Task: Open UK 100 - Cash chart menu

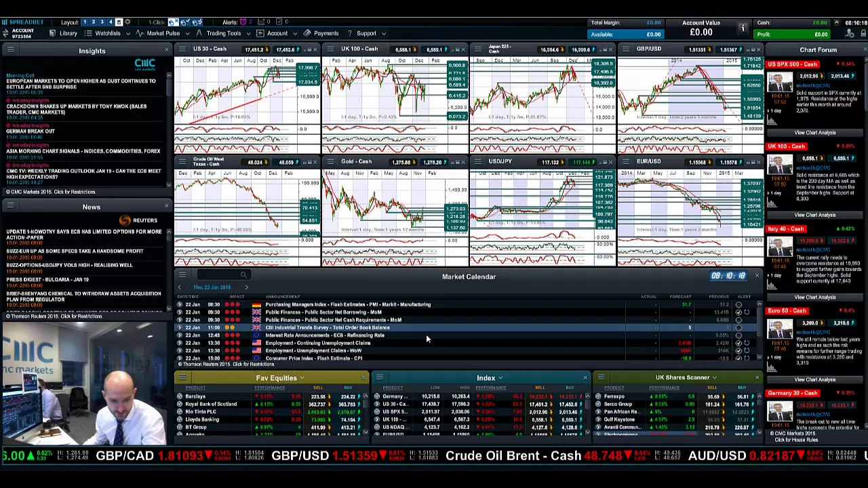Action: [x=330, y=49]
